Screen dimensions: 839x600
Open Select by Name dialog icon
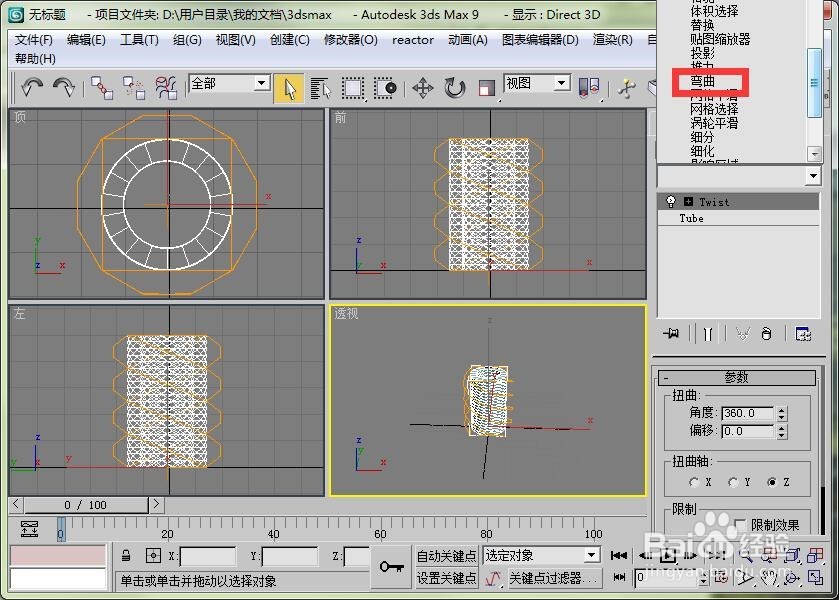[321, 88]
